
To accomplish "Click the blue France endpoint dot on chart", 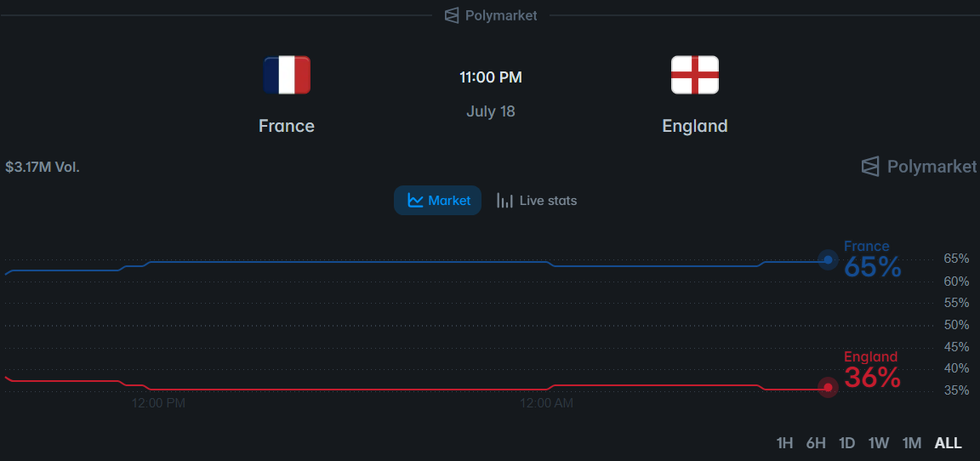I will [x=828, y=259].
